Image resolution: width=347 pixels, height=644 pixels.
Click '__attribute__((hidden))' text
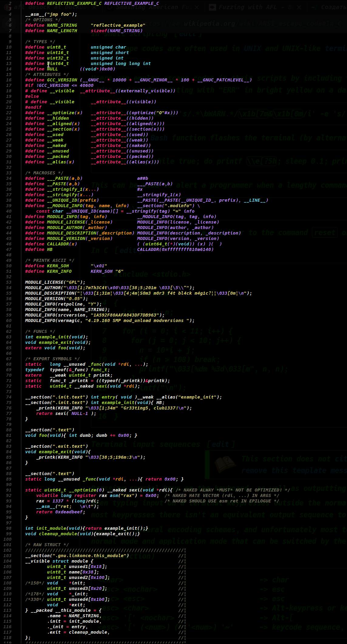coord(122,118)
